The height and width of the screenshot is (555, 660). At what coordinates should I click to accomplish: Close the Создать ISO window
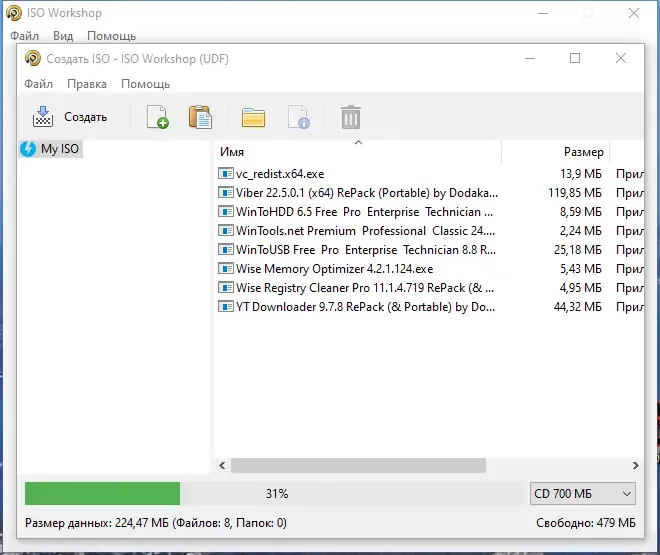pyautogui.click(x=621, y=58)
